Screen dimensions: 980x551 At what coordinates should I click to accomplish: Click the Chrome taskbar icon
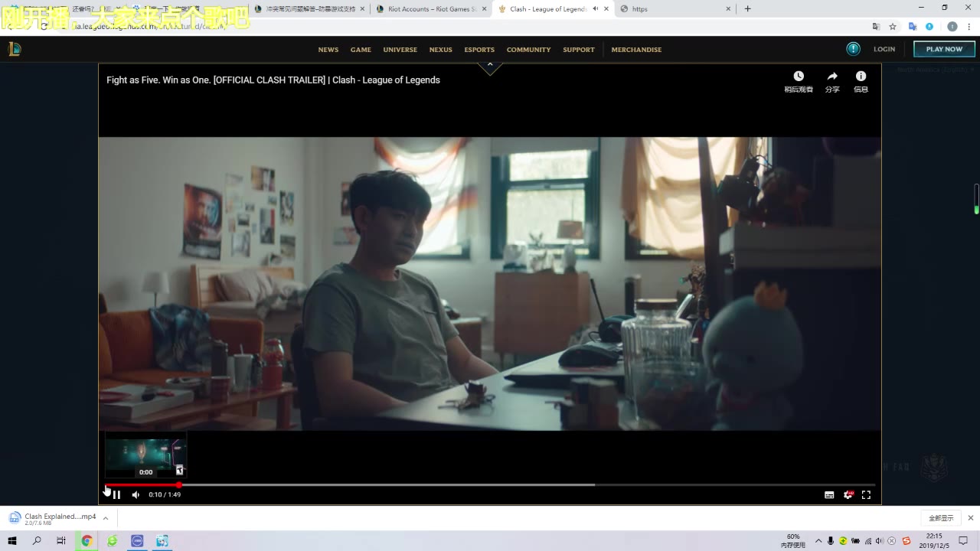point(87,541)
